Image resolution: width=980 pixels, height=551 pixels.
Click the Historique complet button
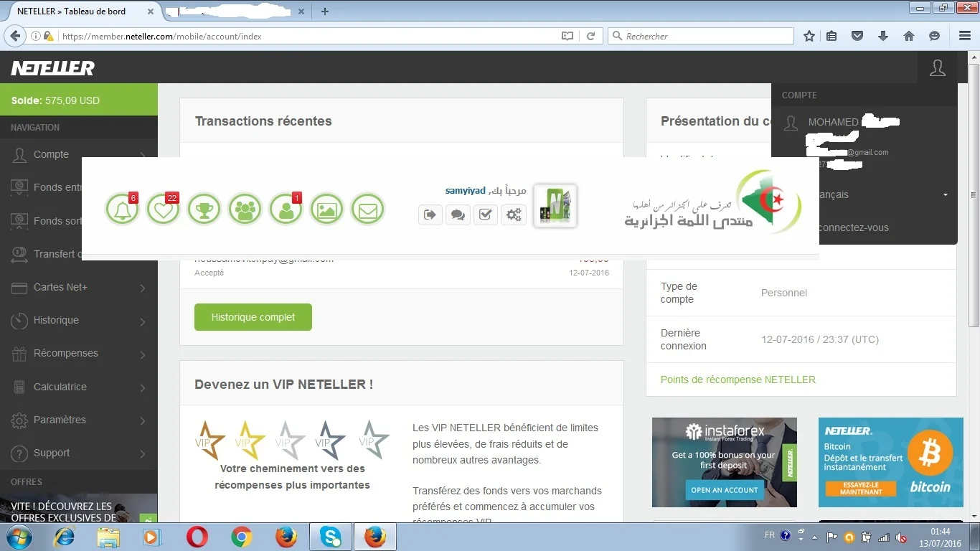tap(253, 317)
